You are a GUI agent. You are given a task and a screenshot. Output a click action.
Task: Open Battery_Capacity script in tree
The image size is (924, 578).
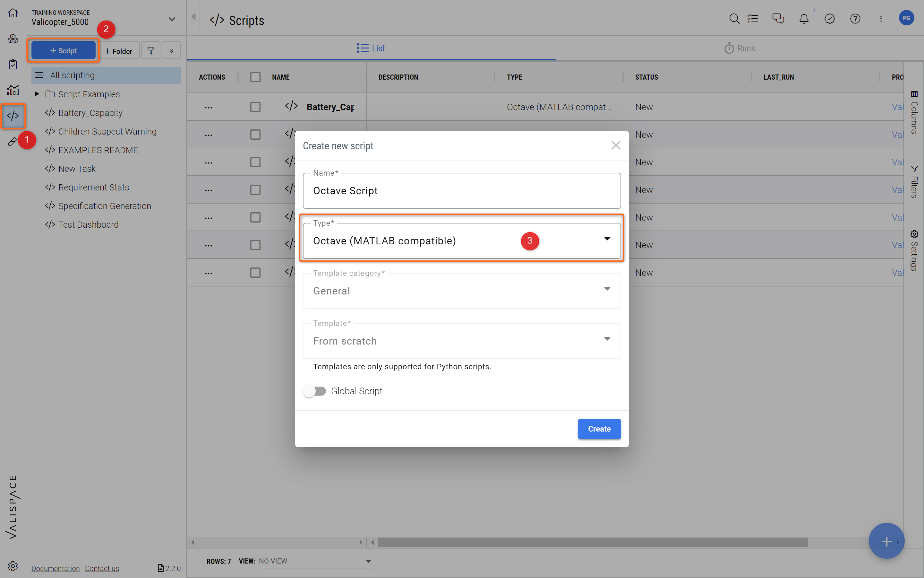[90, 113]
